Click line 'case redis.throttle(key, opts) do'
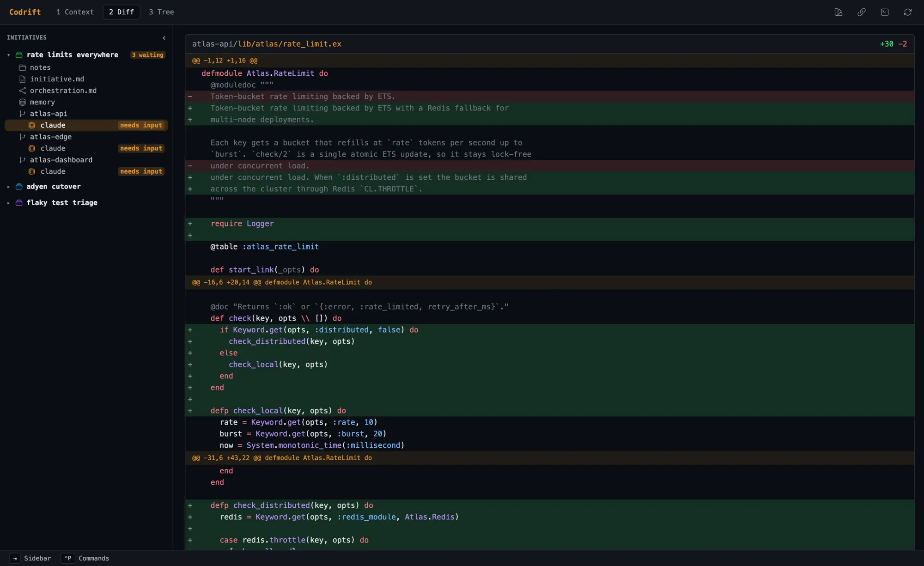The width and height of the screenshot is (924, 566). (550, 540)
